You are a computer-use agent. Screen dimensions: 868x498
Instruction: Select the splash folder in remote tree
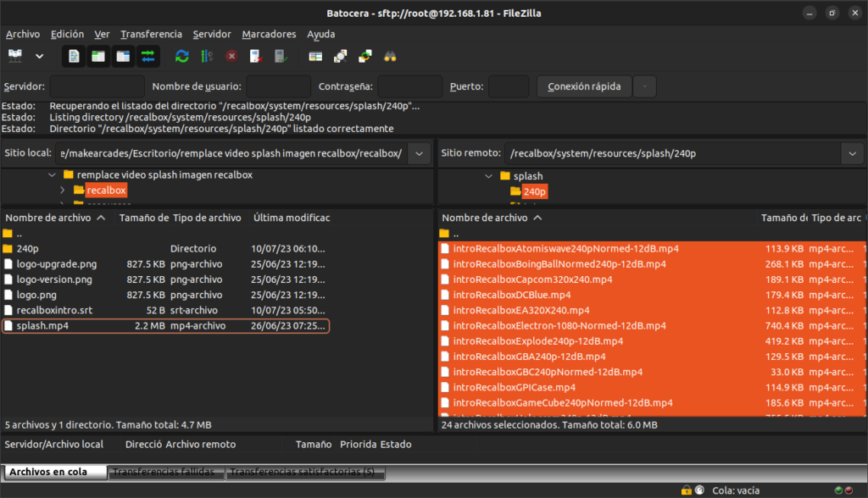click(527, 176)
